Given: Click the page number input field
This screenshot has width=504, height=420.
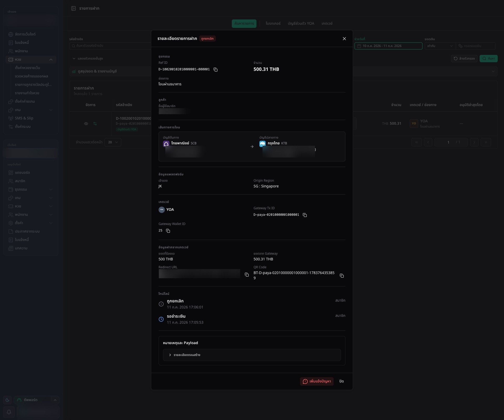Looking at the screenshot, I should (x=448, y=142).
